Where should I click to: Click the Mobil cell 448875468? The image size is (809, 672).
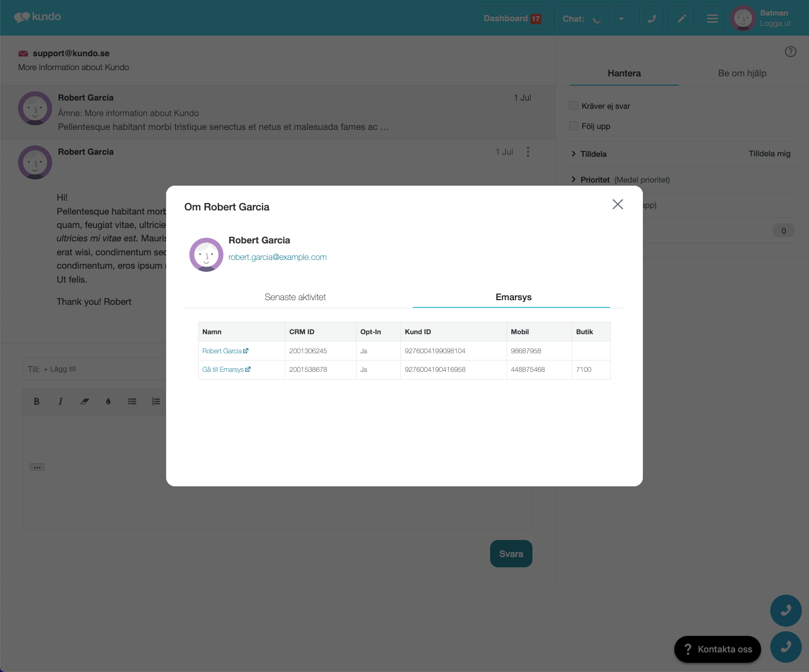[539, 369]
